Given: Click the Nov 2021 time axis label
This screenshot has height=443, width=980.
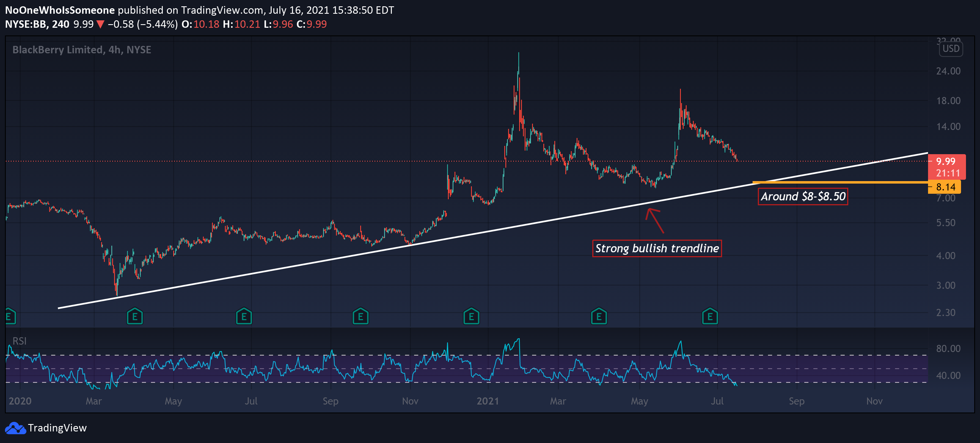Looking at the screenshot, I should coord(875,401).
